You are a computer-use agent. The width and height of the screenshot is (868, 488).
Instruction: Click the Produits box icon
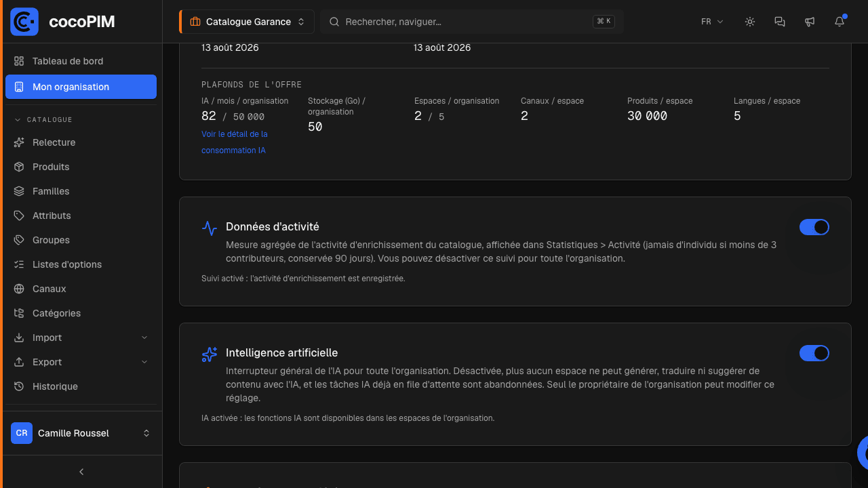click(x=19, y=167)
